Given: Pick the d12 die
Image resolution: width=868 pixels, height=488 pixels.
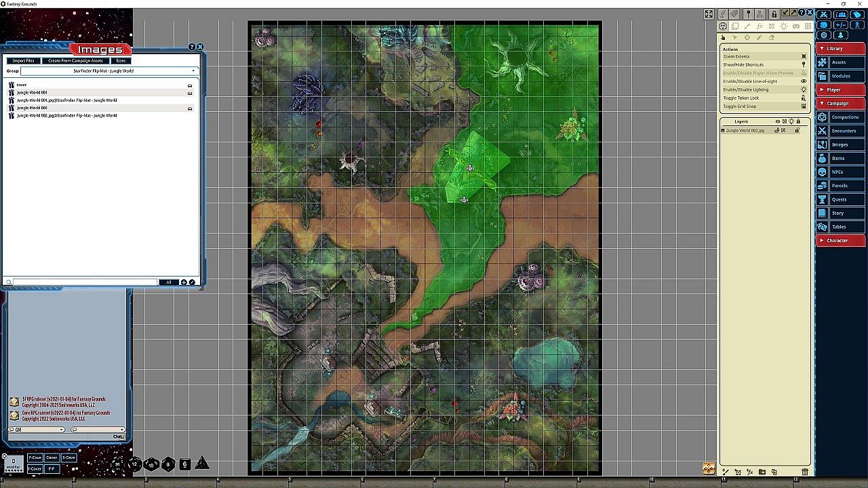Looking at the screenshot, I should pyautogui.click(x=135, y=464).
